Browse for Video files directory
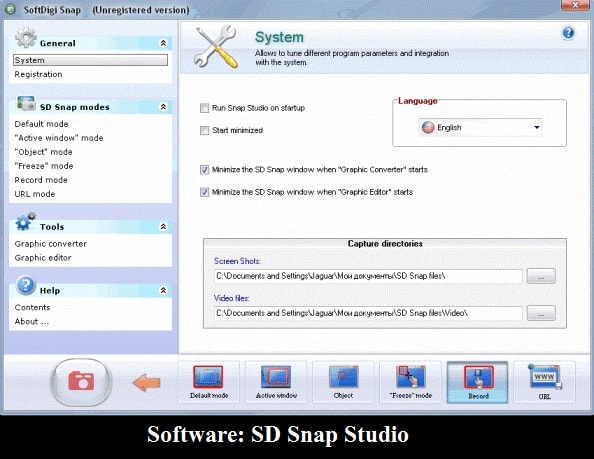Viewport: 594px width, 459px height. point(541,313)
